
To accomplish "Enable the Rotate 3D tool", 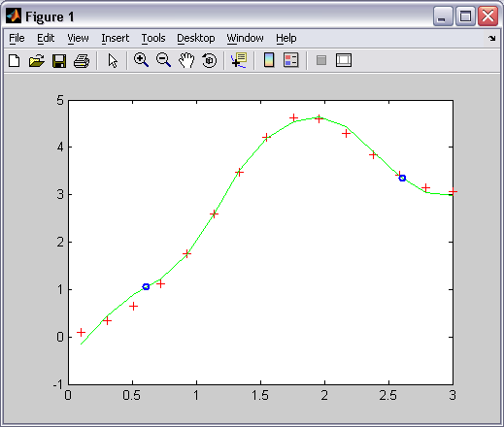I will click(209, 60).
